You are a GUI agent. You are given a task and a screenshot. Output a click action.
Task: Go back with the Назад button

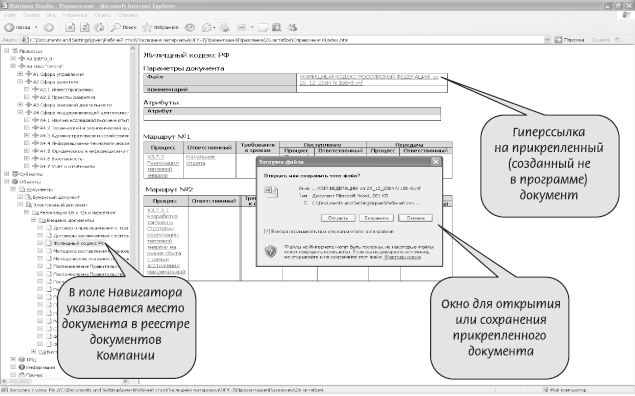pyautogui.click(x=17, y=27)
